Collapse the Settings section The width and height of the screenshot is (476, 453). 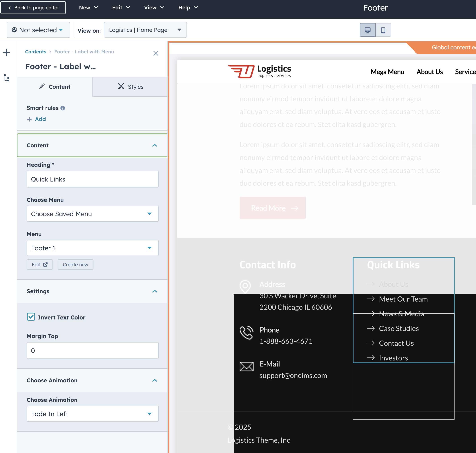(154, 291)
